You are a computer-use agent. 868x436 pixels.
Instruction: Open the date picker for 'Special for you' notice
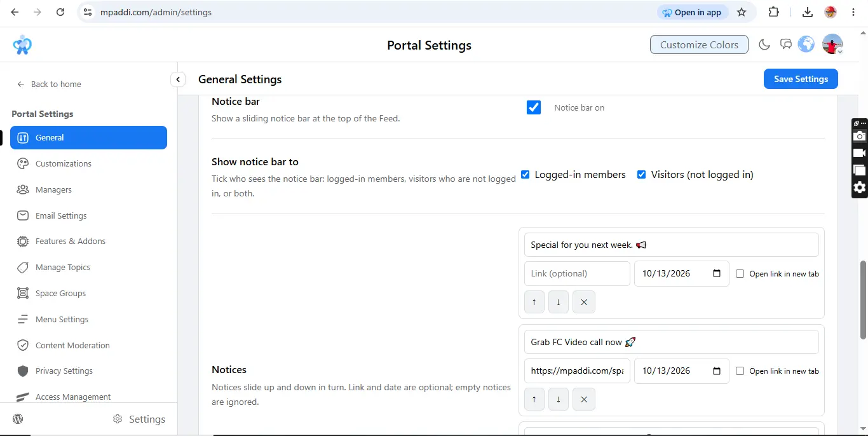[717, 274]
